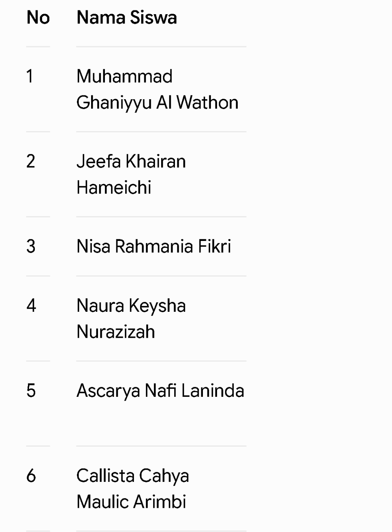
Task: Select the name Nisa Rahmania Fikri
Action: (x=154, y=246)
